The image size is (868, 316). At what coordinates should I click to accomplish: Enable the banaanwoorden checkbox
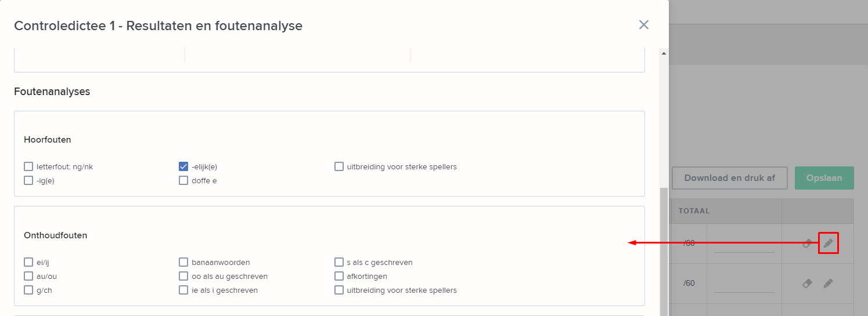[183, 262]
